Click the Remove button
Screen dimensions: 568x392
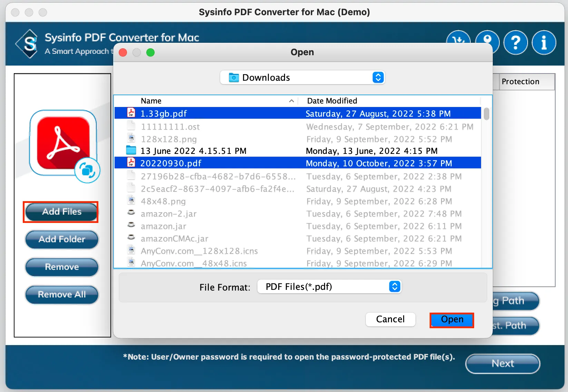(x=62, y=267)
